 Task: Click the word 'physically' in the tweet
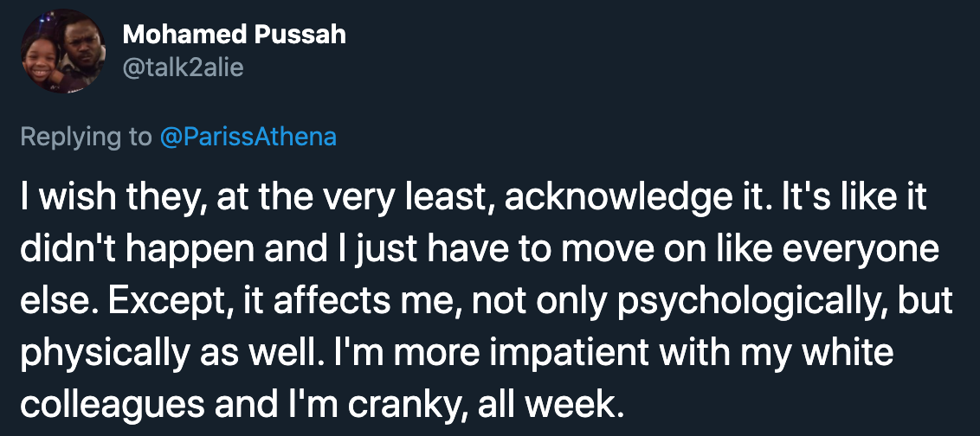pos(104,354)
